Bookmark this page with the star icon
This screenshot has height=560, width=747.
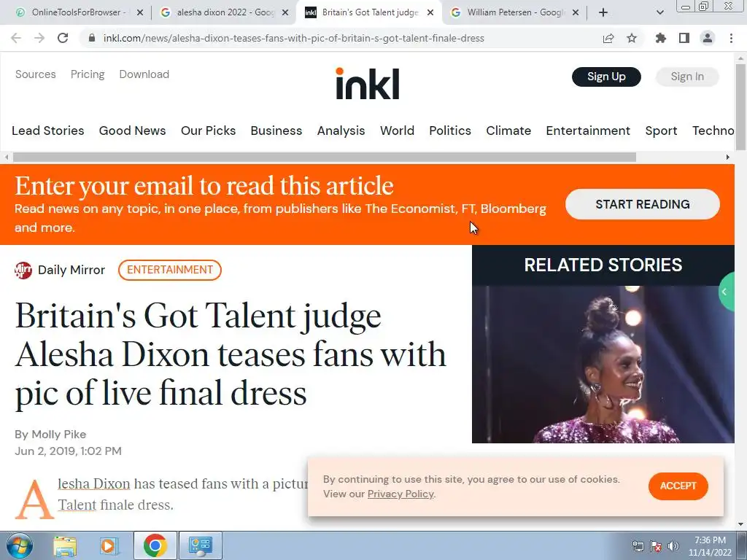coord(632,38)
